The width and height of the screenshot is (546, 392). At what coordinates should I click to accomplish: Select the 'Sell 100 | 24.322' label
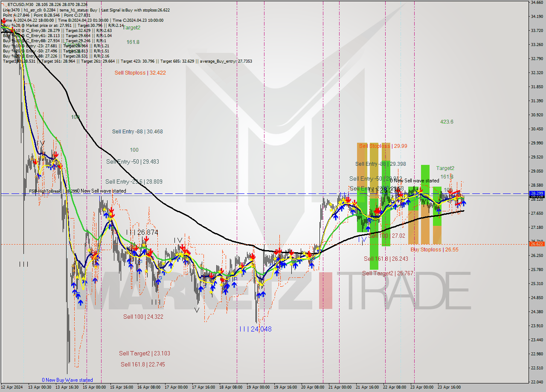tap(143, 317)
